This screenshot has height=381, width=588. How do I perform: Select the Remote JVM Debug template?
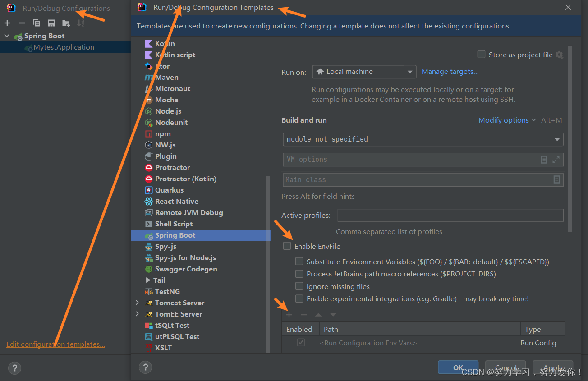[189, 213]
